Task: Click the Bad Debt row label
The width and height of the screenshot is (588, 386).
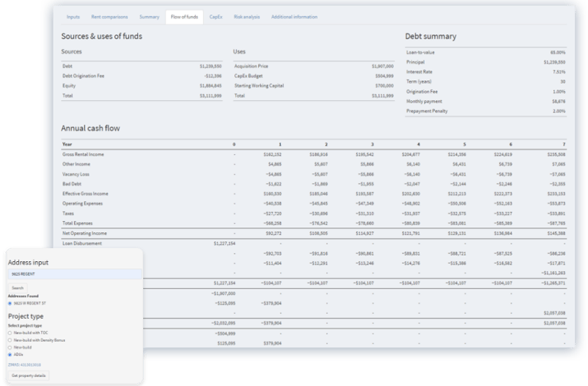Action: 72,184
